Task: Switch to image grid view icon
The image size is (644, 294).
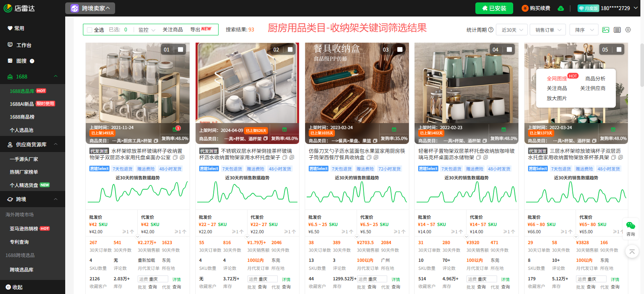Action: click(605, 30)
